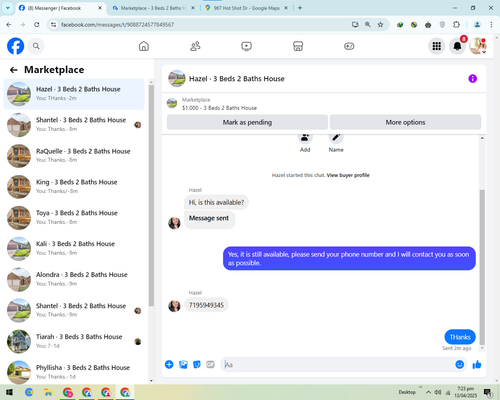The height and width of the screenshot is (400, 500).
Task: Click the browser back arrow
Action: pos(9,24)
